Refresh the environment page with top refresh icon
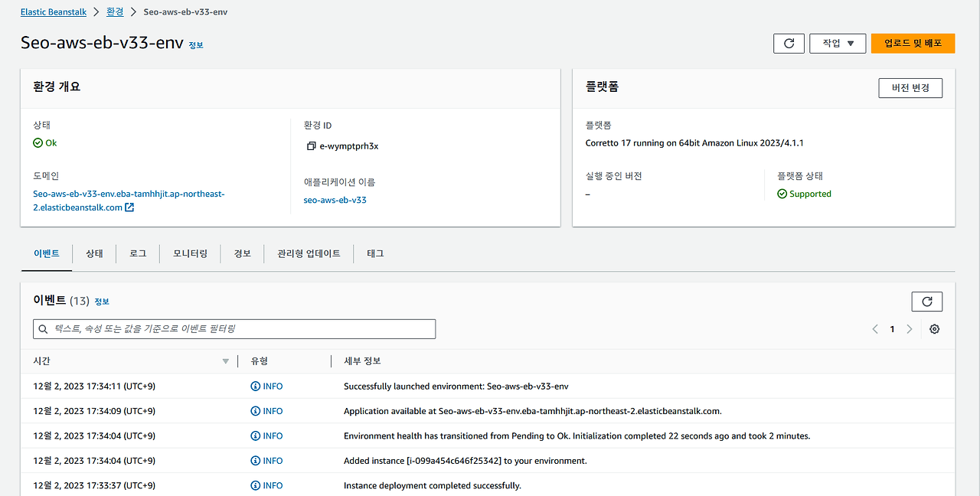980x496 pixels. [789, 44]
